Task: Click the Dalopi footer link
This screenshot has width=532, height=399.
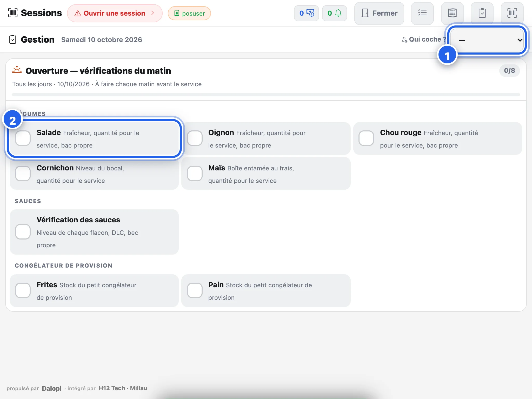Action: click(52, 388)
